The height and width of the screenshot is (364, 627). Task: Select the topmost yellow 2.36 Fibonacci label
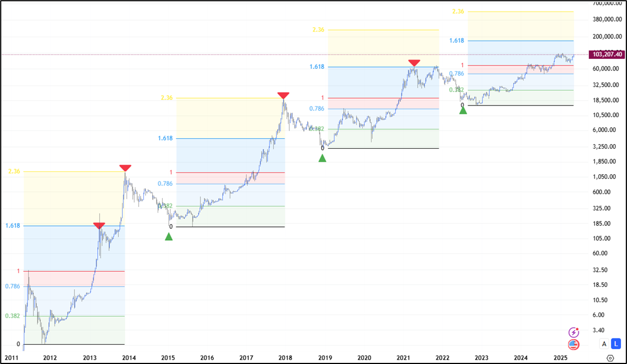tap(458, 11)
